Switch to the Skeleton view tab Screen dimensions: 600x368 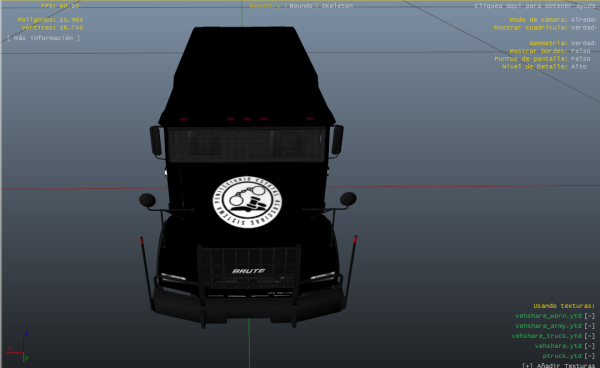click(x=337, y=6)
